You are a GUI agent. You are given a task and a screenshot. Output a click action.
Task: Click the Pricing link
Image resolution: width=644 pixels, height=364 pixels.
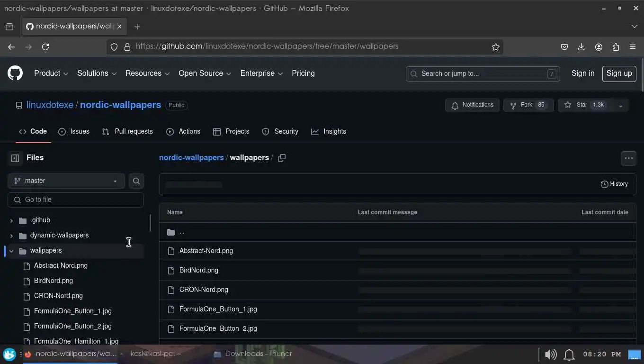(303, 73)
